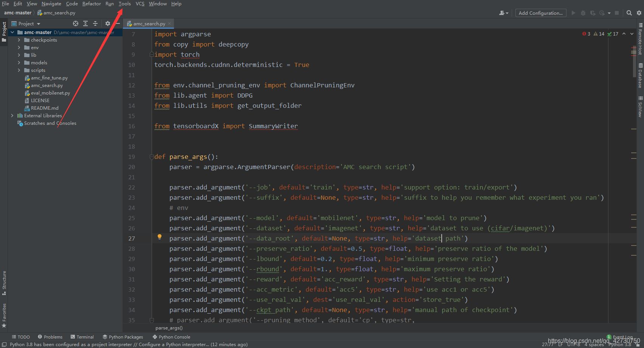Jump to next highlighted error arrow
Image resolution: width=644 pixels, height=348 pixels.
[x=632, y=34]
